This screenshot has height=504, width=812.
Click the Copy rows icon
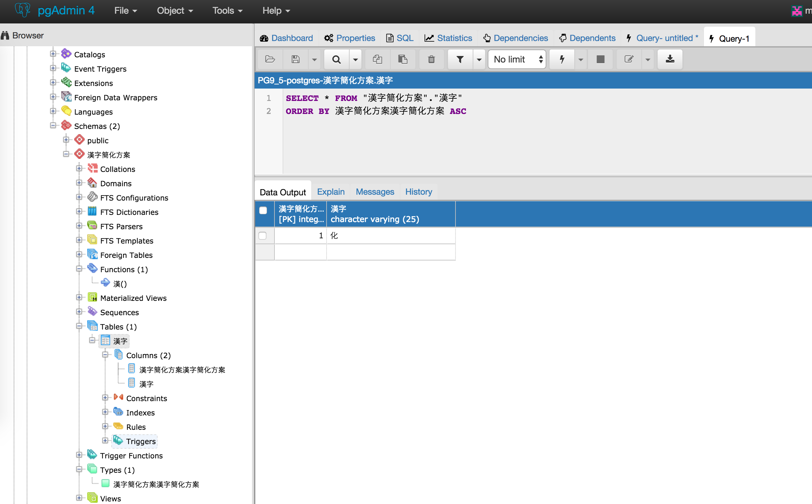click(377, 59)
